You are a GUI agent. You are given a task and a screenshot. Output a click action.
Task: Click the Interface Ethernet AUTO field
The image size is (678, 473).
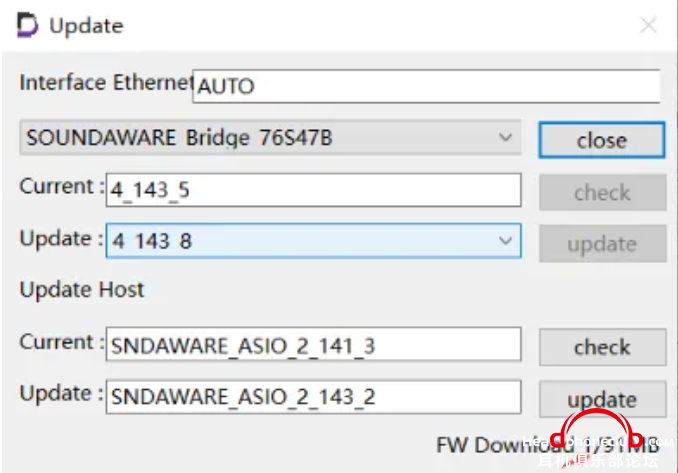(426, 86)
